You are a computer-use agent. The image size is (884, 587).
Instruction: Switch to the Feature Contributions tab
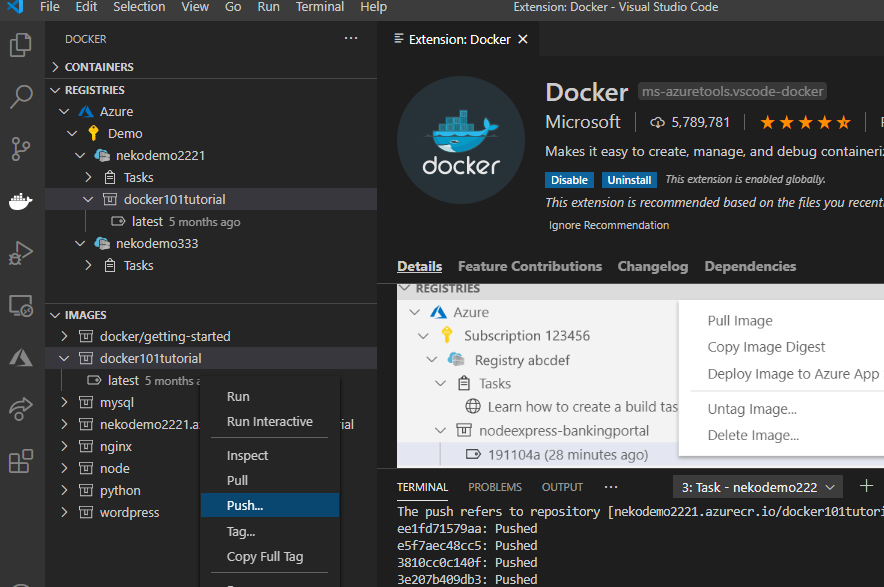530,266
